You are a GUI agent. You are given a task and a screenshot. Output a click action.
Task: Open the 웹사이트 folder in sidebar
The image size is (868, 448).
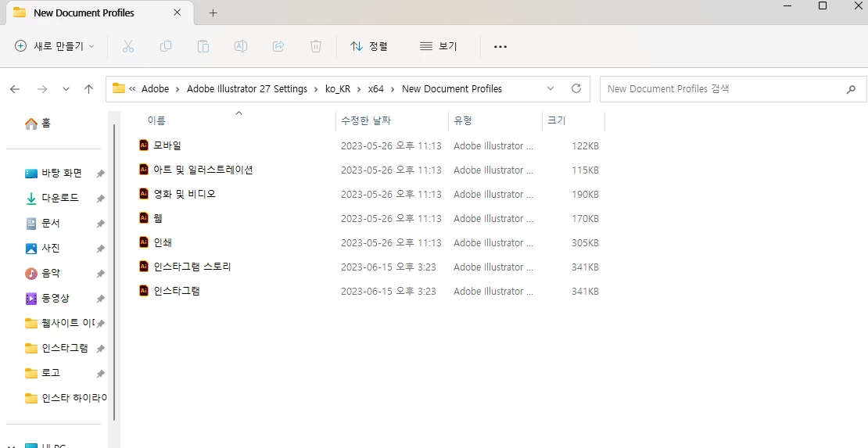[x=59, y=323]
